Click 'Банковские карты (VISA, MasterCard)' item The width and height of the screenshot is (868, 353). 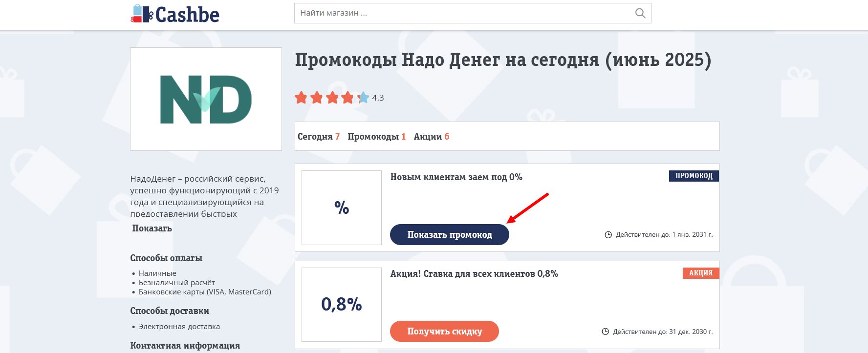click(205, 292)
